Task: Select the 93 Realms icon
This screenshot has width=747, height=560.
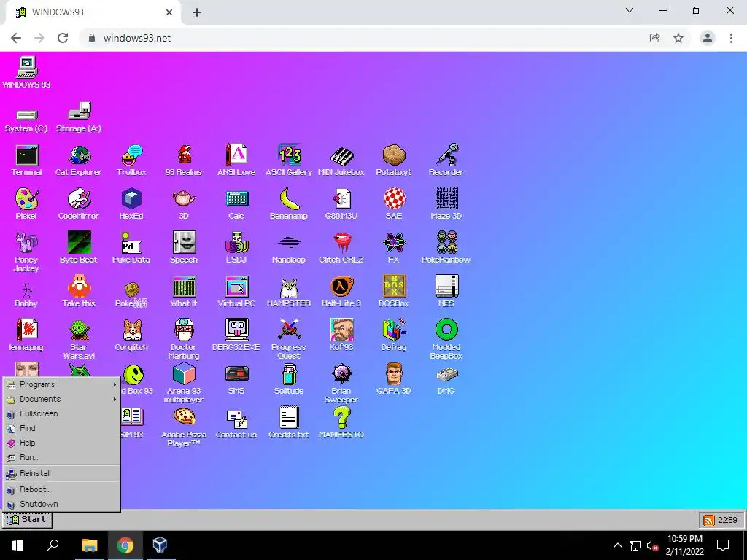Action: [183, 160]
